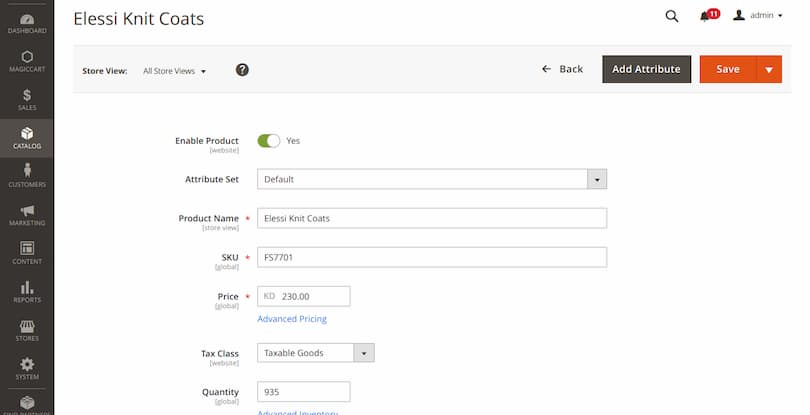The height and width of the screenshot is (415, 810).
Task: Expand the Attribute Set dropdown
Action: [596, 180]
